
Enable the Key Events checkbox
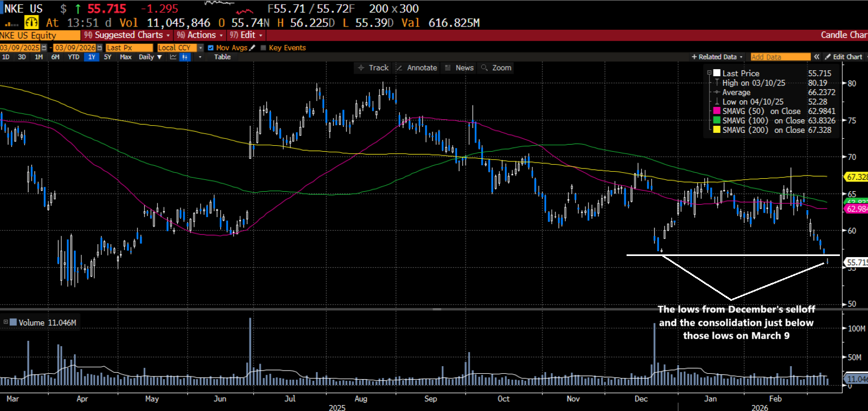click(x=264, y=48)
